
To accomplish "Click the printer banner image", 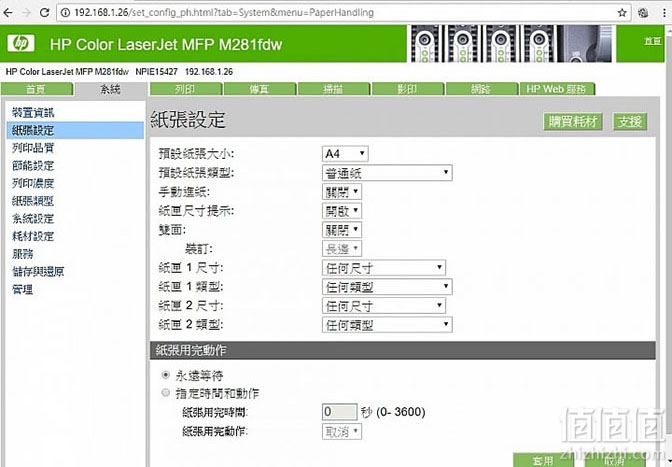I will click(511, 43).
